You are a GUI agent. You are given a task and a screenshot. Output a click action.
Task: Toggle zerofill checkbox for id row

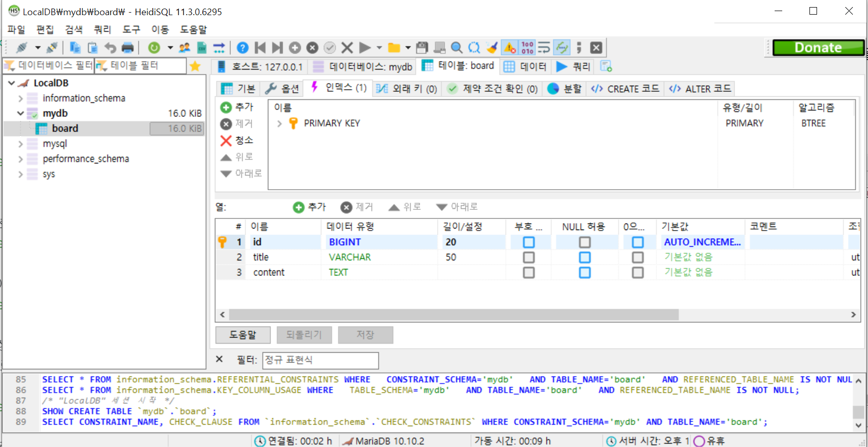tap(638, 242)
